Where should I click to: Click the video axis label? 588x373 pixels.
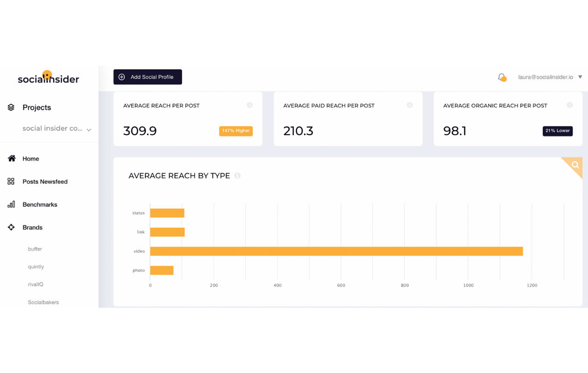(139, 251)
